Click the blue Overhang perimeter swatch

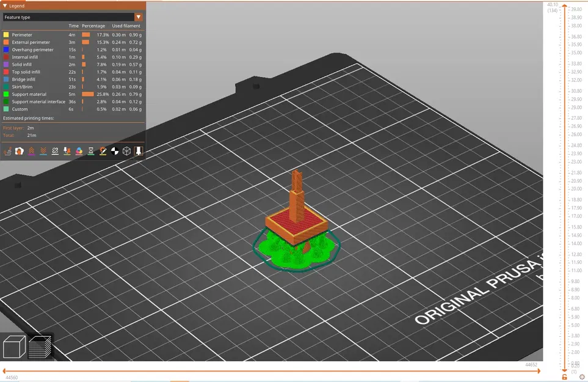6,50
